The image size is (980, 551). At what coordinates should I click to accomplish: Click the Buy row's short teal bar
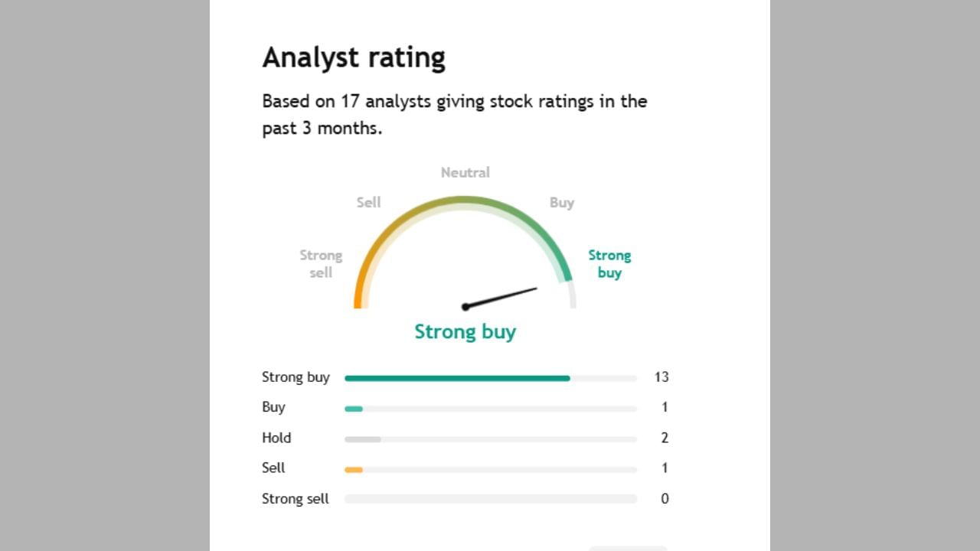[x=354, y=409]
